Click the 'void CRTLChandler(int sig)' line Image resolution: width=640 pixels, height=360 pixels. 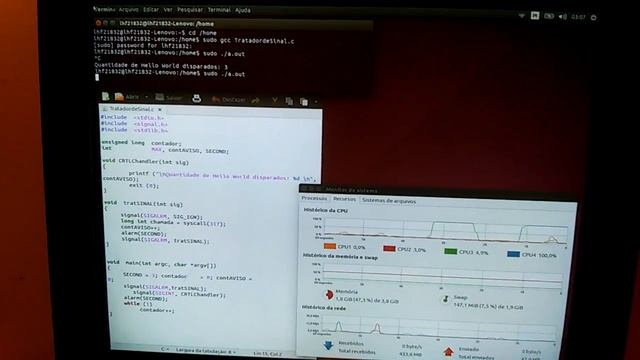pos(146,162)
